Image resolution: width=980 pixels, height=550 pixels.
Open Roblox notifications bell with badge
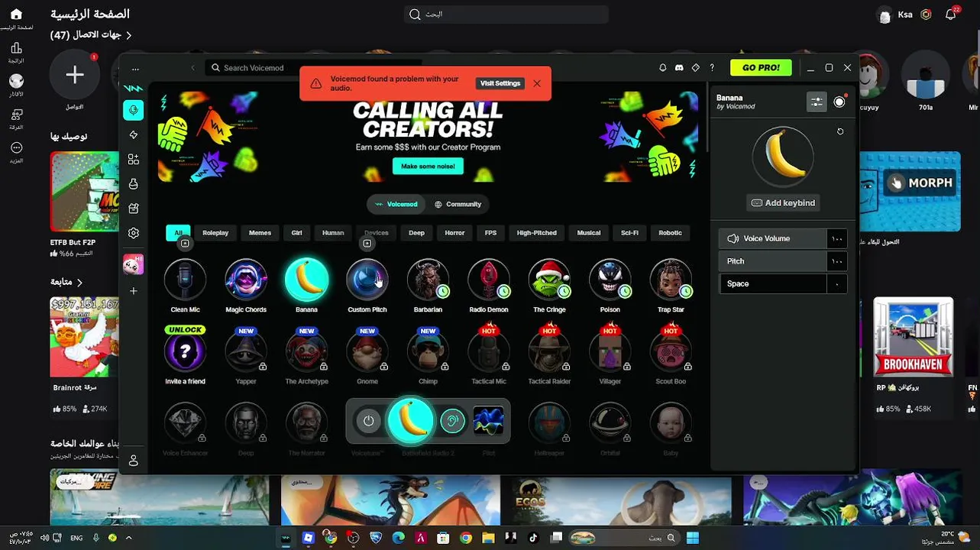click(x=951, y=14)
